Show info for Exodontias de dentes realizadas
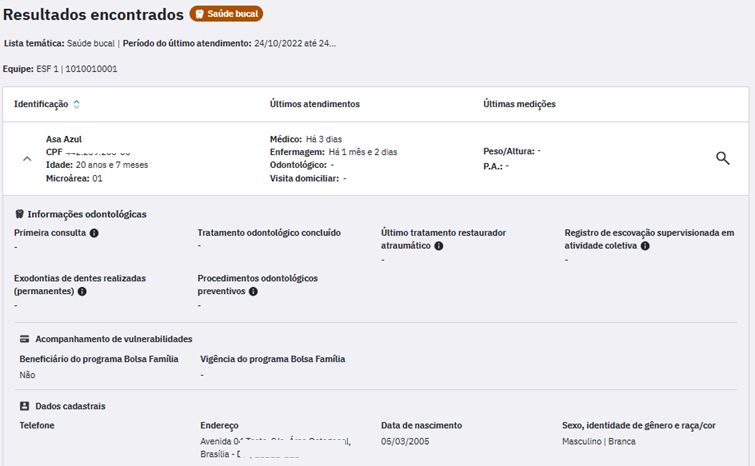Image resolution: width=755 pixels, height=466 pixels. point(82,292)
